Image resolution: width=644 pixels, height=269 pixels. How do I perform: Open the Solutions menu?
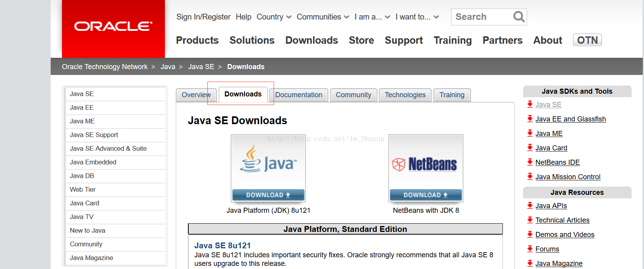pos(252,40)
